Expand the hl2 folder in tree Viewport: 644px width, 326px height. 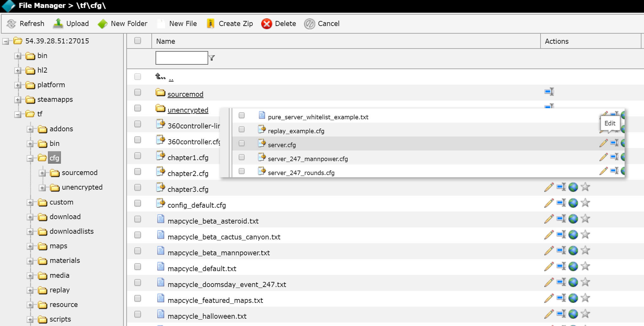[x=18, y=70]
